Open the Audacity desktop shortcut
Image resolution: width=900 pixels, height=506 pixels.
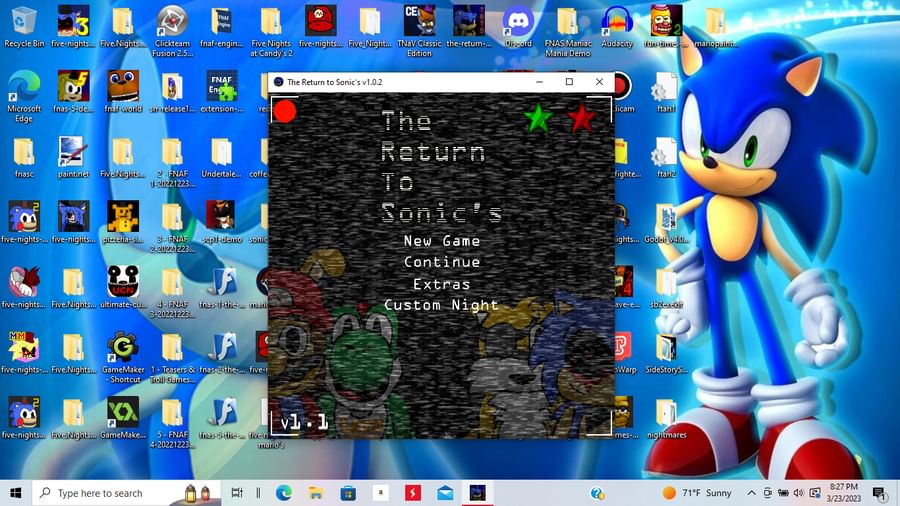(617, 27)
